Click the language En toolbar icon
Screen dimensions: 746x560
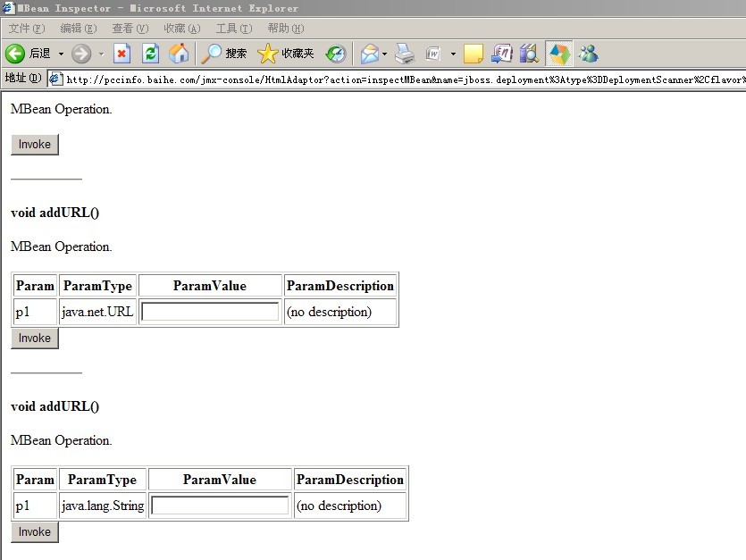pyautogui.click(x=502, y=54)
